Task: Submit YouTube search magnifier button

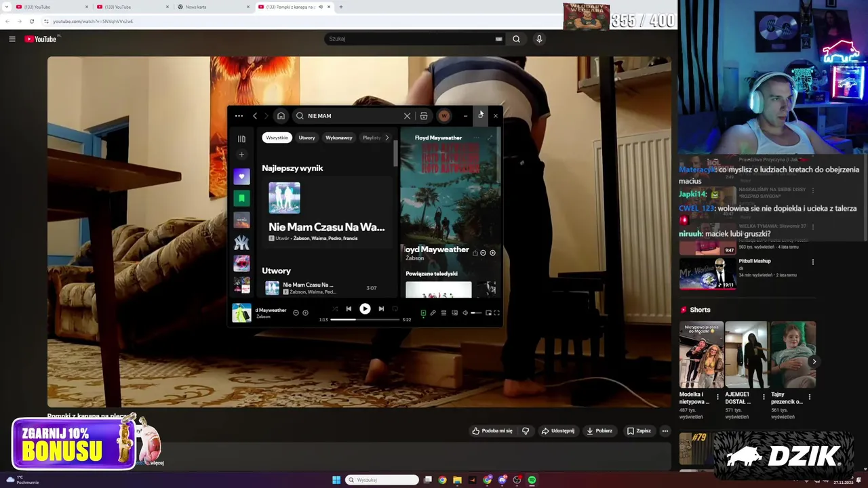Action: point(516,39)
